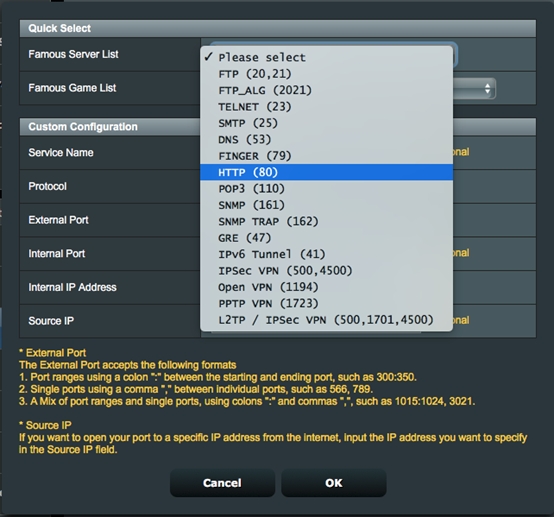554x517 pixels.
Task: Pick DNS (53) from dropdown
Action: coord(326,139)
